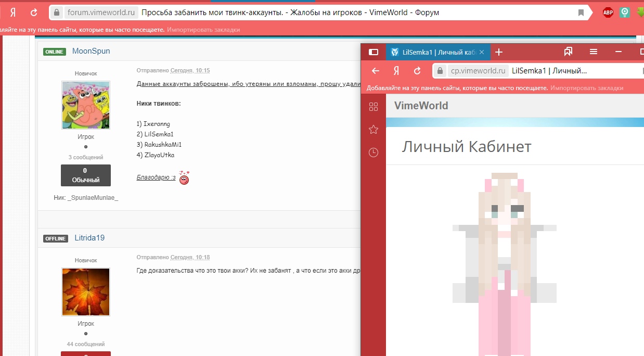Image resolution: width=644 pixels, height=356 pixels.
Task: Open MoonSpun's profile name link
Action: (91, 51)
